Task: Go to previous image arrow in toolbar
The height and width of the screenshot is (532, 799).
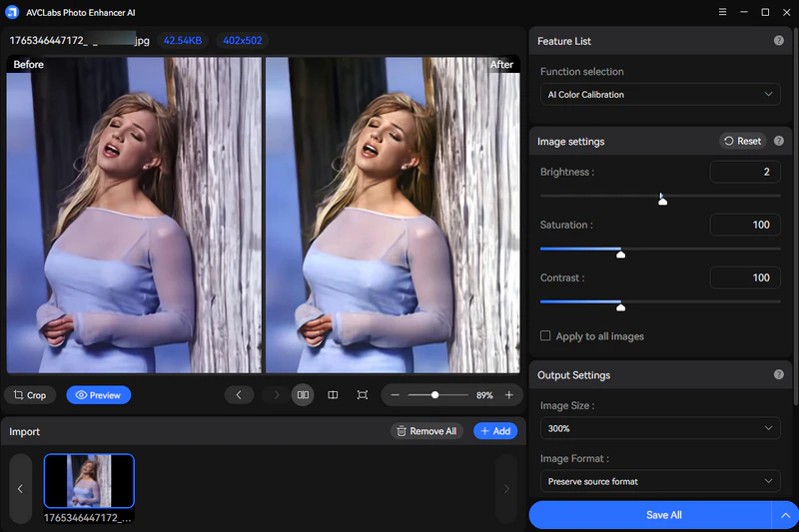Action: (239, 395)
